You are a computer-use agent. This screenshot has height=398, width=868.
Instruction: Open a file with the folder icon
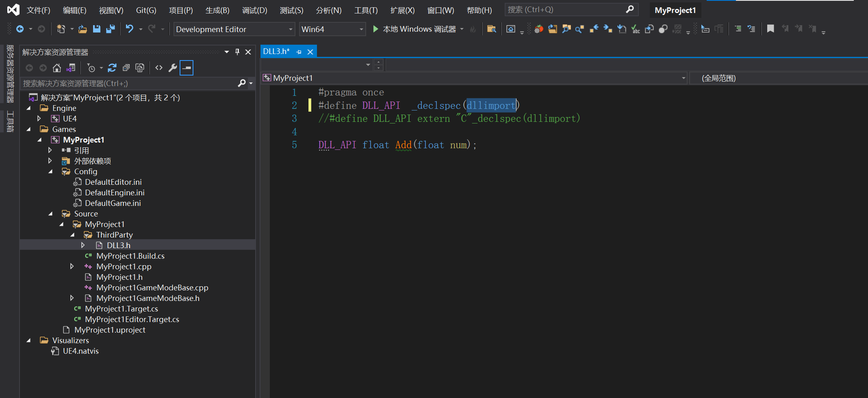(x=82, y=29)
